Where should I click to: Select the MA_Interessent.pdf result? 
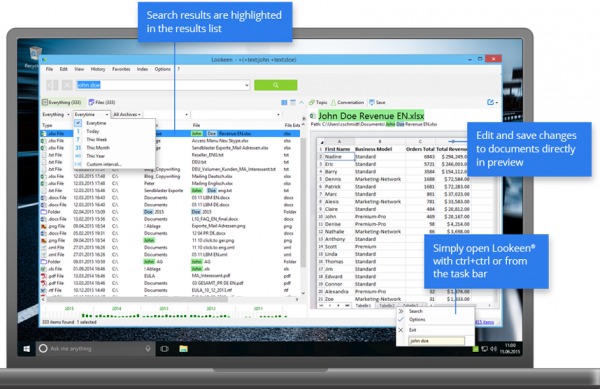point(170,276)
